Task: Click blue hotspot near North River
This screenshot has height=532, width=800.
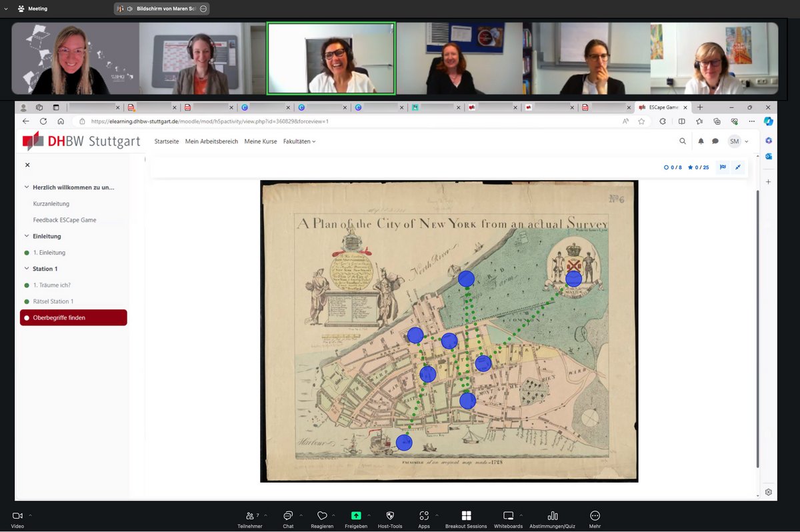Action: coord(466,279)
